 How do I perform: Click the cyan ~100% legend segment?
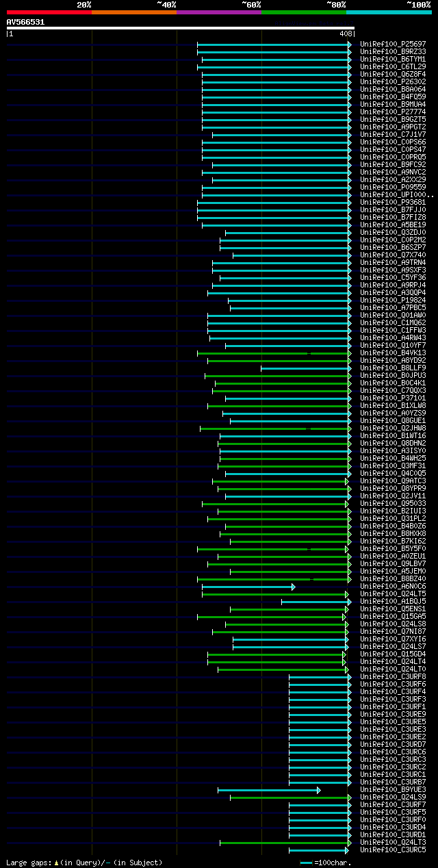click(389, 12)
